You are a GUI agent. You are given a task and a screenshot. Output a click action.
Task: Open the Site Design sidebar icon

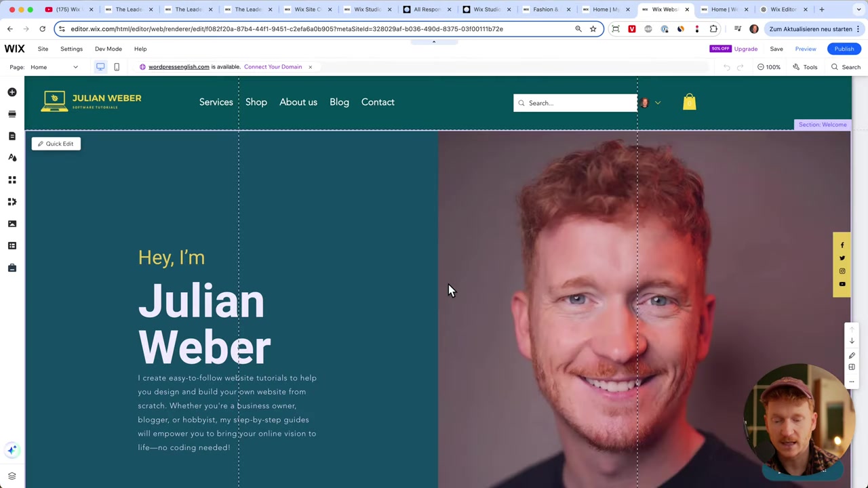(x=12, y=157)
